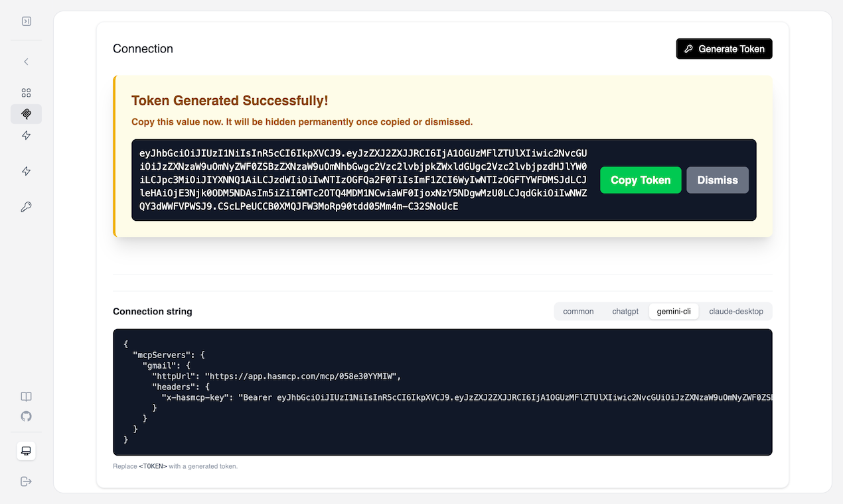The height and width of the screenshot is (504, 843).
Task: Click the Copy Token button
Action: coord(640,180)
